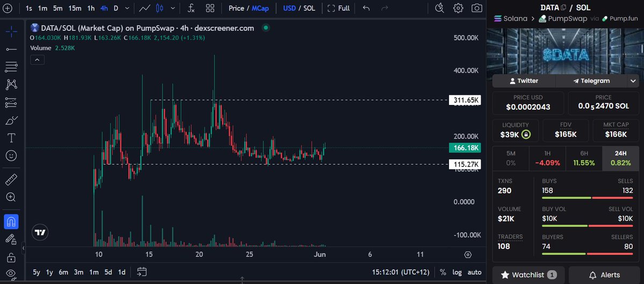Open the Alerts button
The height and width of the screenshot is (284, 644).
click(x=604, y=274)
